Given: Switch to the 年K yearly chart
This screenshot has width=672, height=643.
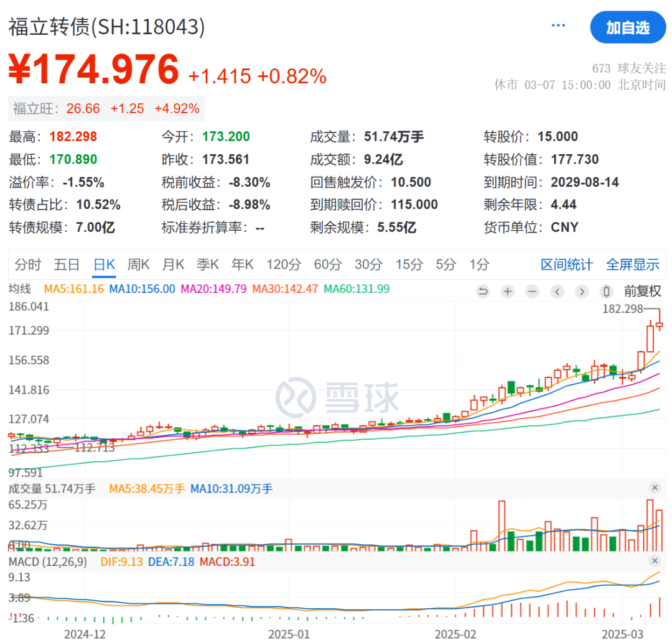Looking at the screenshot, I should [x=242, y=264].
